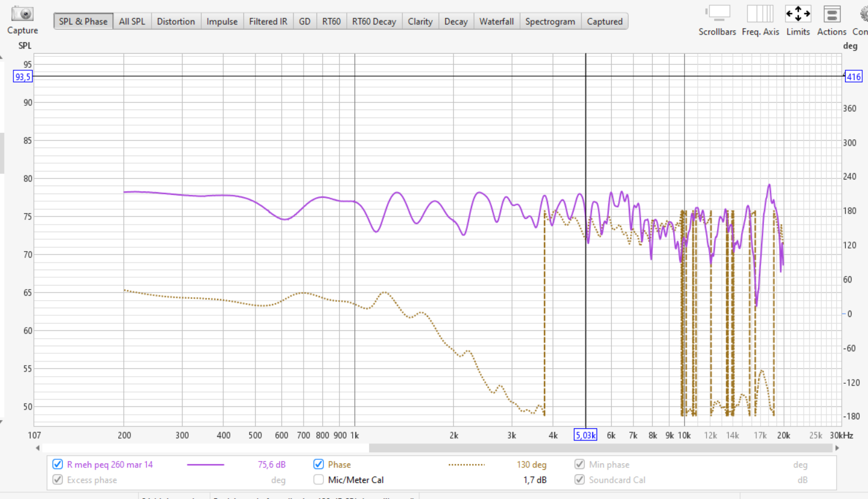View the Decay tab
Screen dimensions: 868x499
pos(456,21)
